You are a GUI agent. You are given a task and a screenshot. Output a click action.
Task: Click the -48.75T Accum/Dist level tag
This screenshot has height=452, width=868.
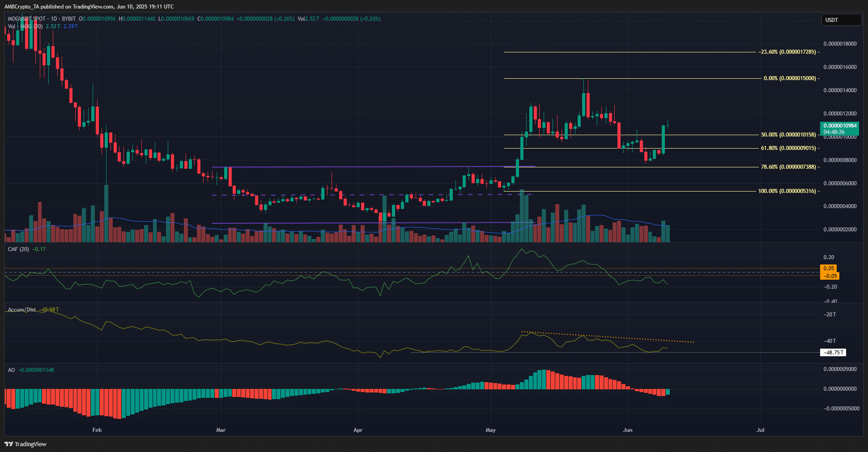click(834, 353)
